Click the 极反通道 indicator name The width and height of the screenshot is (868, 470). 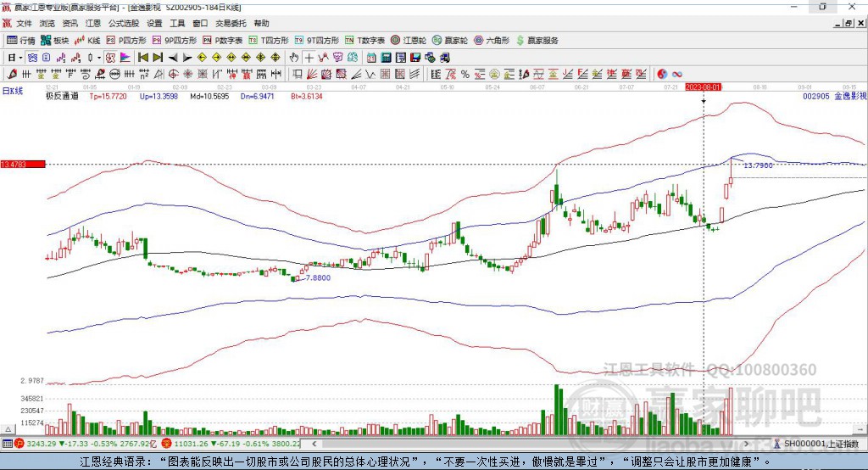[62, 96]
